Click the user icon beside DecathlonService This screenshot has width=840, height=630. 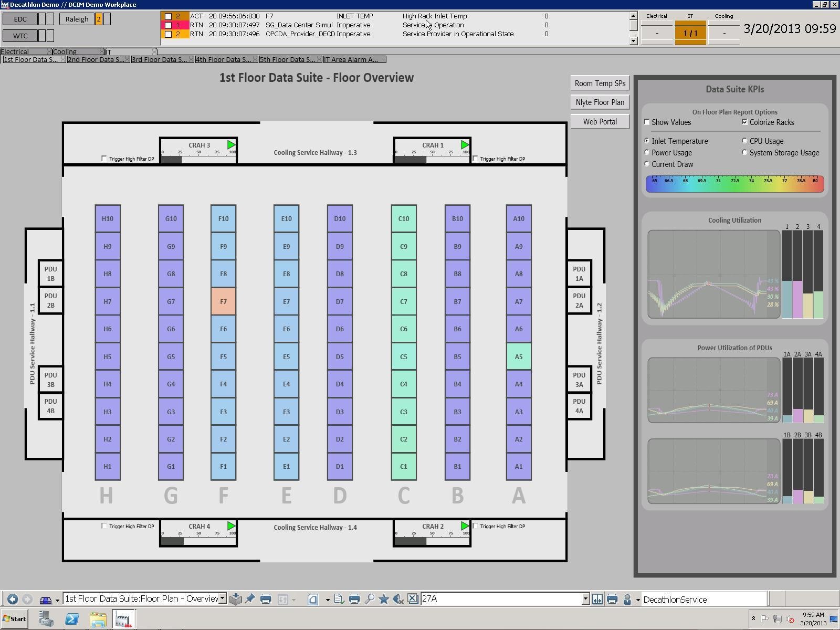point(627,599)
